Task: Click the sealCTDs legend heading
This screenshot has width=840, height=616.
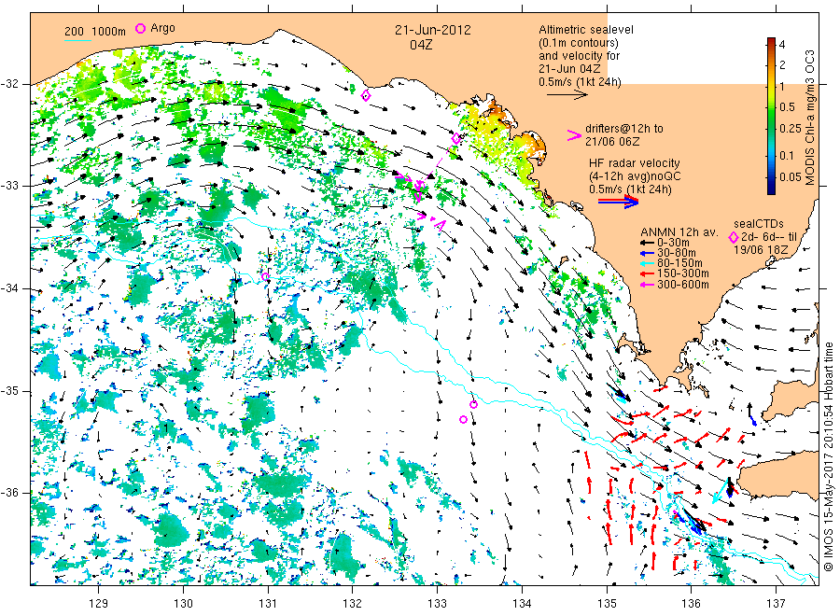Action: [759, 224]
